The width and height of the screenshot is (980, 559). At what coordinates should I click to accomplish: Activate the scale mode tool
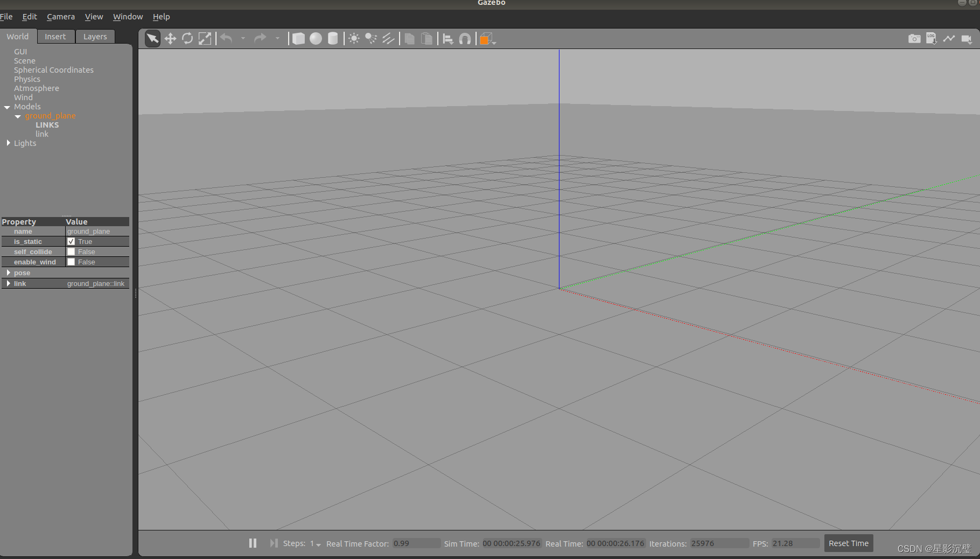[x=205, y=39]
